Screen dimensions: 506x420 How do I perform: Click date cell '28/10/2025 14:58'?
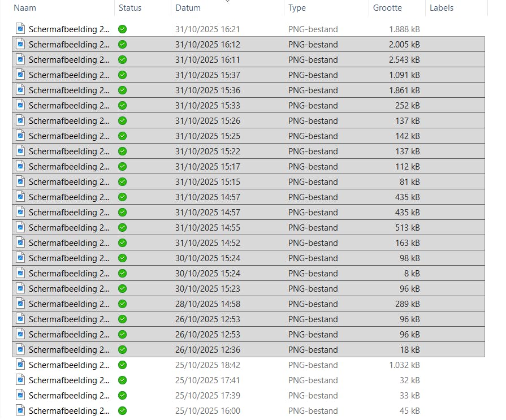[x=207, y=304]
